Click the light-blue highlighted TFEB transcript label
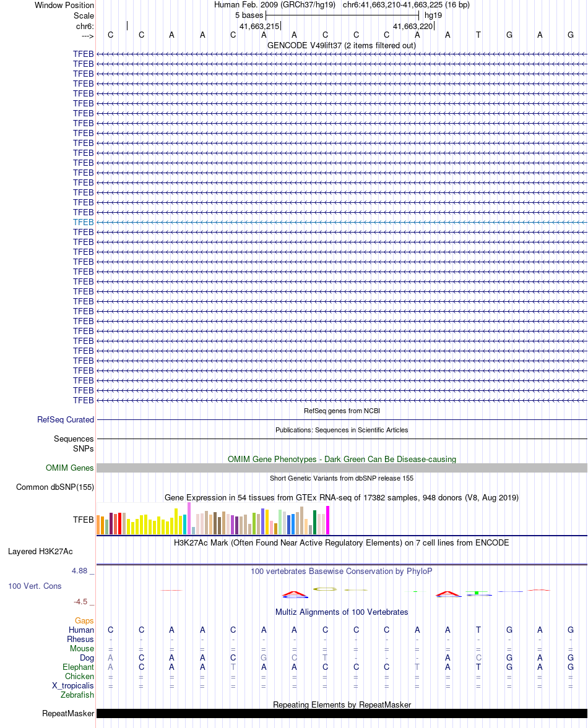The image size is (588, 728). 83,222
